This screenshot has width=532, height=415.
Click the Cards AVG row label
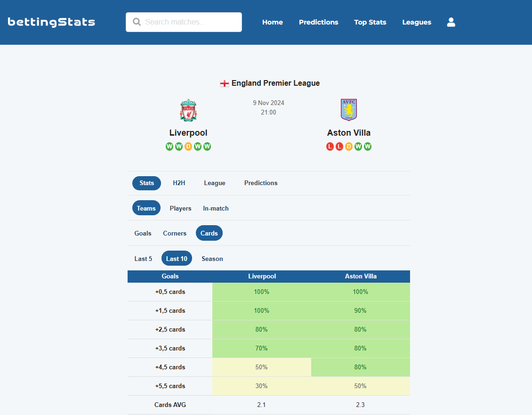point(170,405)
